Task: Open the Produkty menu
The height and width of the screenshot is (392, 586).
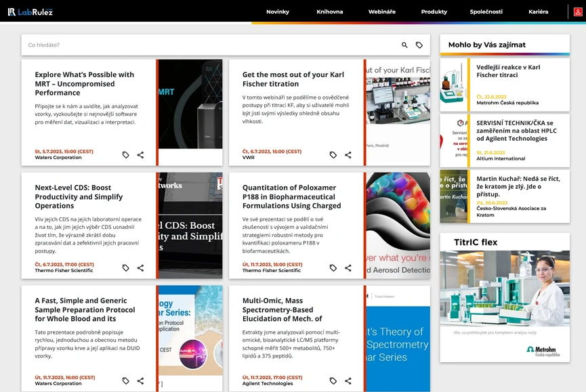Action: point(434,12)
